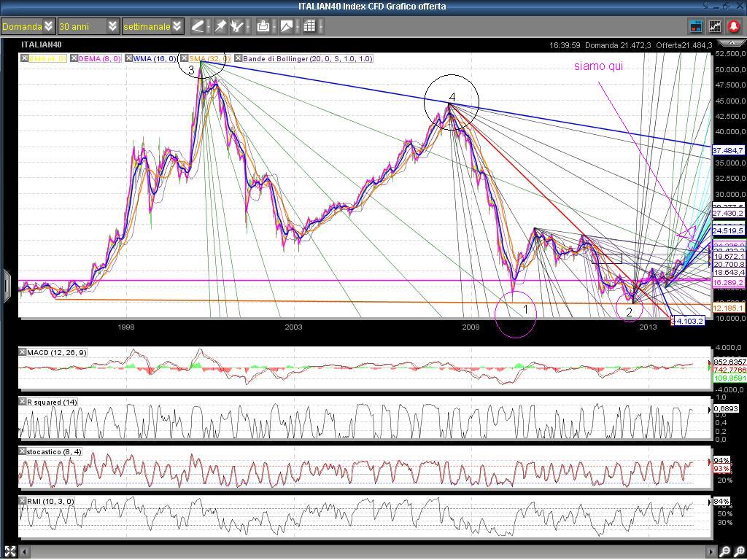Image resolution: width=747 pixels, height=560 pixels.
Task: Open the 30 anni time range dropdown
Action: click(x=88, y=27)
